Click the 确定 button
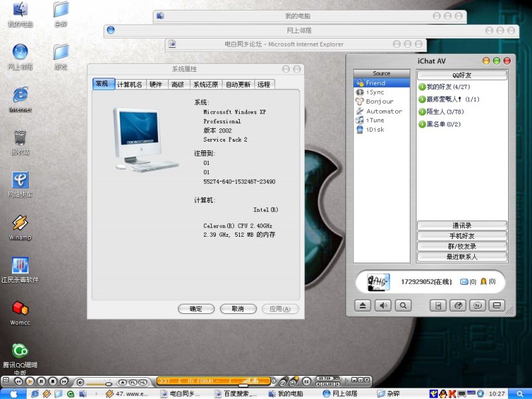Screen dimensions: 532x399 (196, 309)
